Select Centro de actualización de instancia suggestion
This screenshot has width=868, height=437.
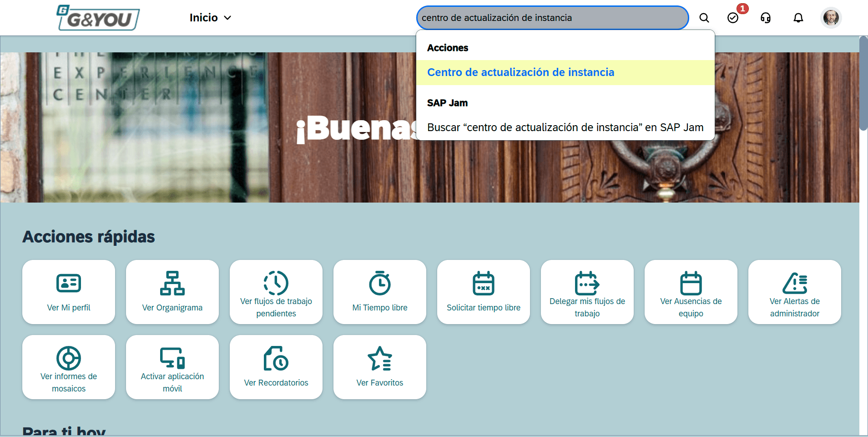coord(565,72)
